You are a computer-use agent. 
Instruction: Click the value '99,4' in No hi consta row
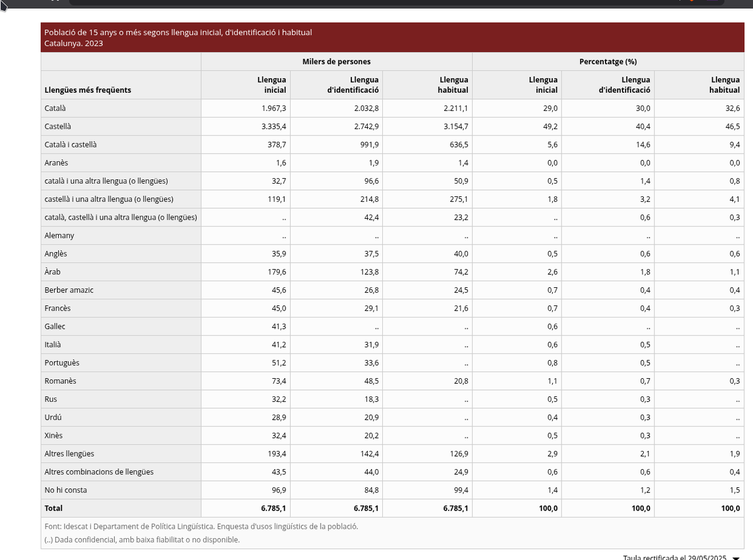coord(461,490)
